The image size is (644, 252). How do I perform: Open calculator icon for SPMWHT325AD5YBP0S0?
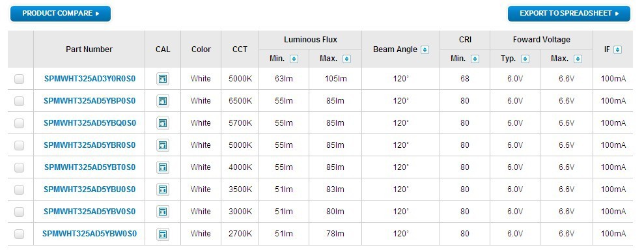[163, 101]
